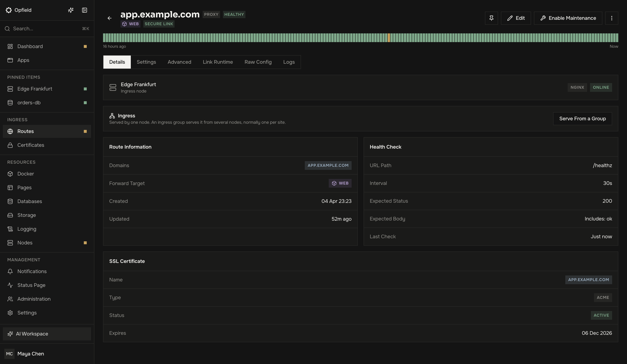Pin this route with the pin icon

click(491, 18)
